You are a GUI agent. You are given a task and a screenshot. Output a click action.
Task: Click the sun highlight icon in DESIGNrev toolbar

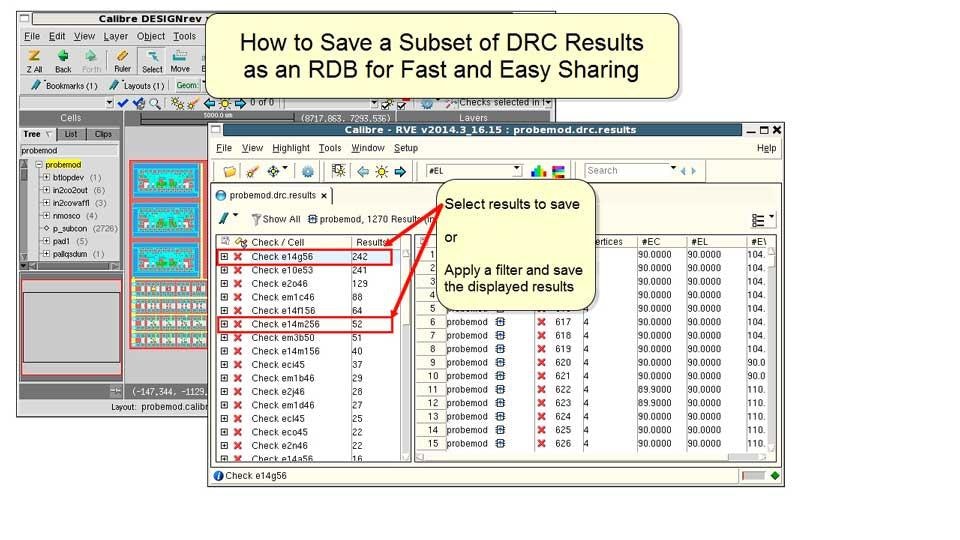[225, 103]
